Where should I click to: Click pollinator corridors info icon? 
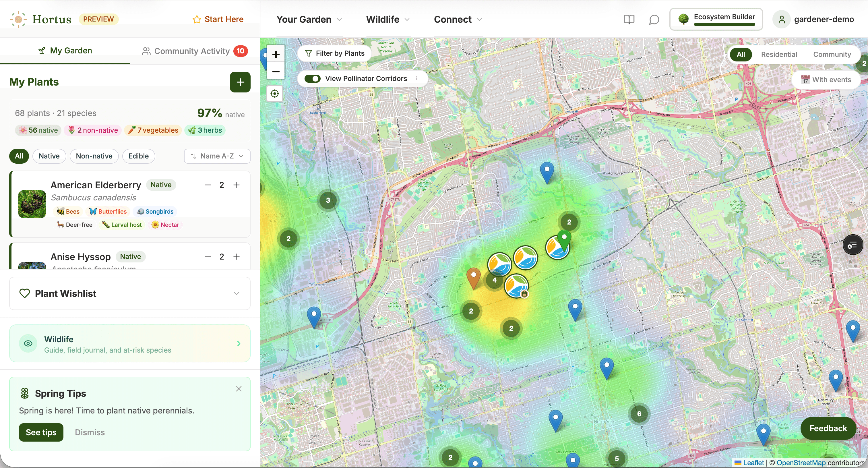click(x=416, y=78)
